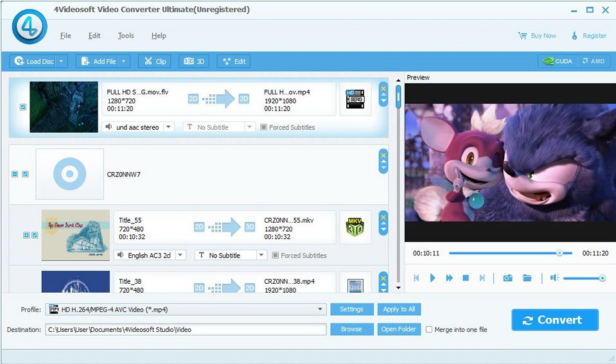Start conversion with the Convert button
Viewport: 616px width, 364px height.
(555, 320)
